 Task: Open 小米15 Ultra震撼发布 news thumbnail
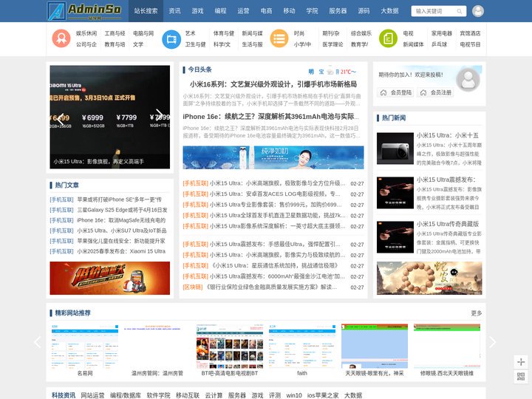[x=395, y=193]
